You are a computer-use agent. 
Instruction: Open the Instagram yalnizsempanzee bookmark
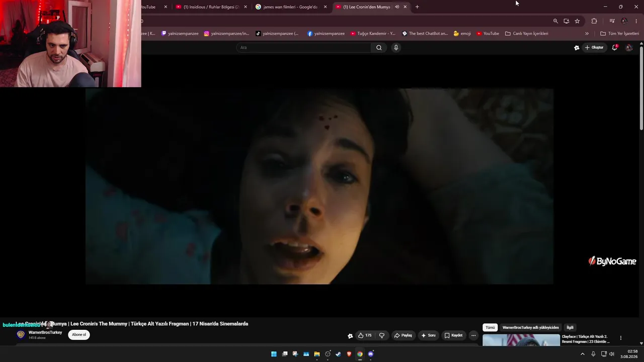pos(226,34)
